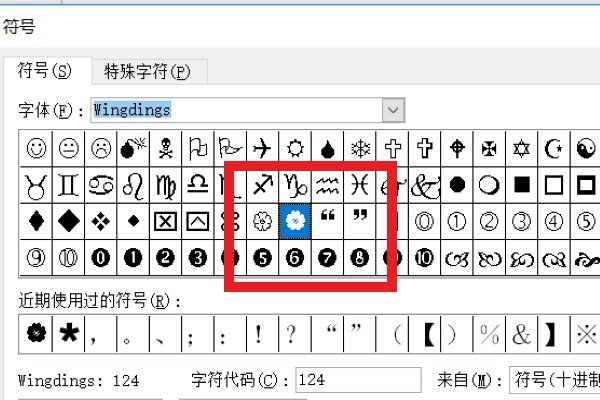Image resolution: width=600 pixels, height=400 pixels.
Task: Select the Virgo zodiac symbol
Action: [x=165, y=185]
